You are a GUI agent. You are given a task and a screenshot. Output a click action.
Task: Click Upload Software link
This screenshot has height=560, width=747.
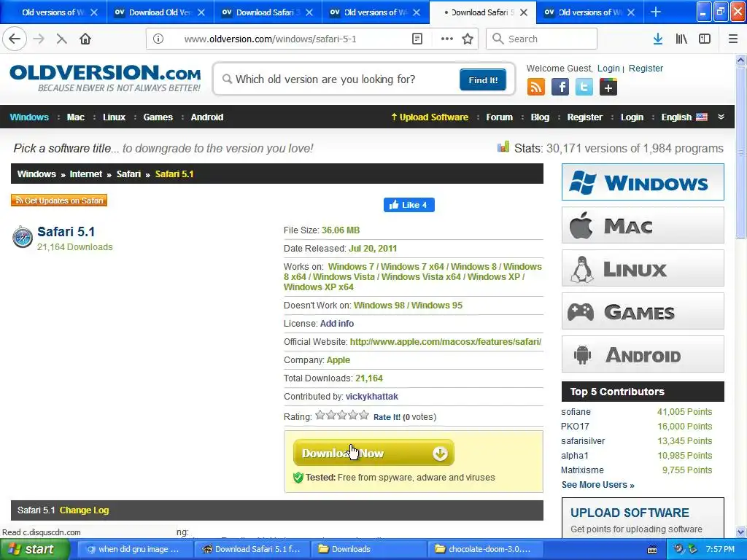(429, 117)
